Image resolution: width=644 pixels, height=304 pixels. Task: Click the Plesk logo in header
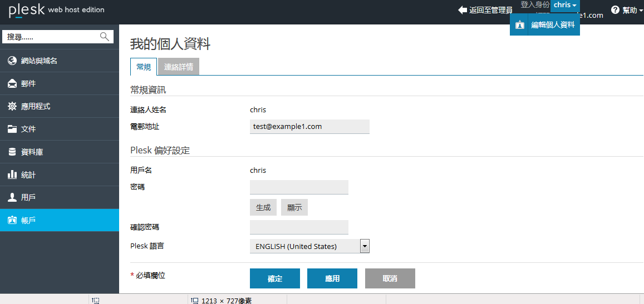tap(26, 9)
